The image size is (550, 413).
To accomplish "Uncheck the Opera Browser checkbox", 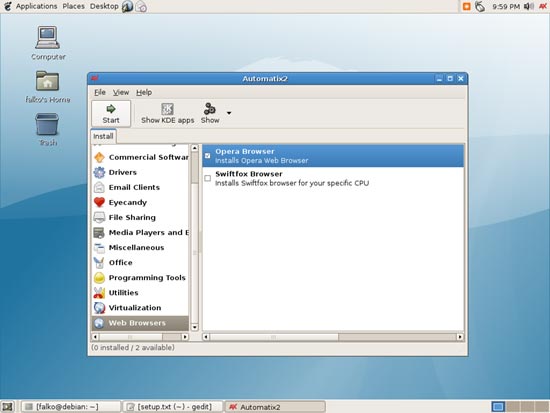I will [208, 155].
